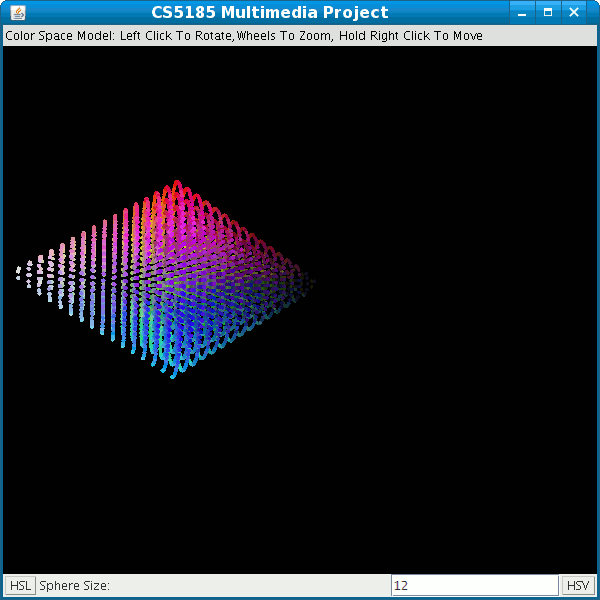Screen dimensions: 600x600
Task: Minimize the CS5185 Multimedia Project window
Action: [x=522, y=13]
